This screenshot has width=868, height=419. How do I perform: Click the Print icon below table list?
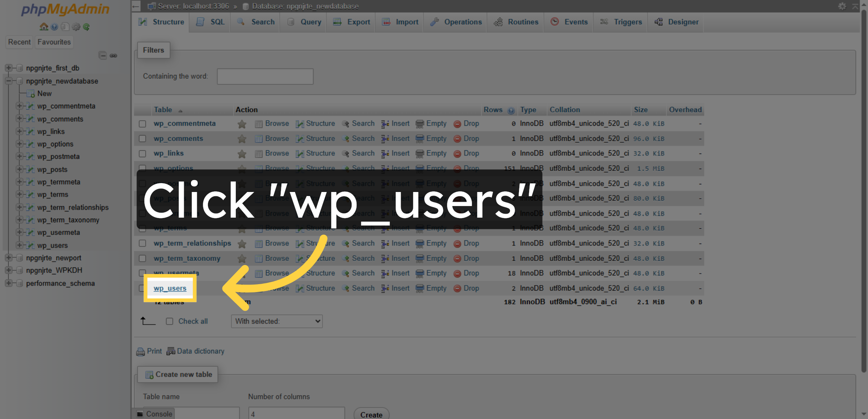tap(140, 351)
